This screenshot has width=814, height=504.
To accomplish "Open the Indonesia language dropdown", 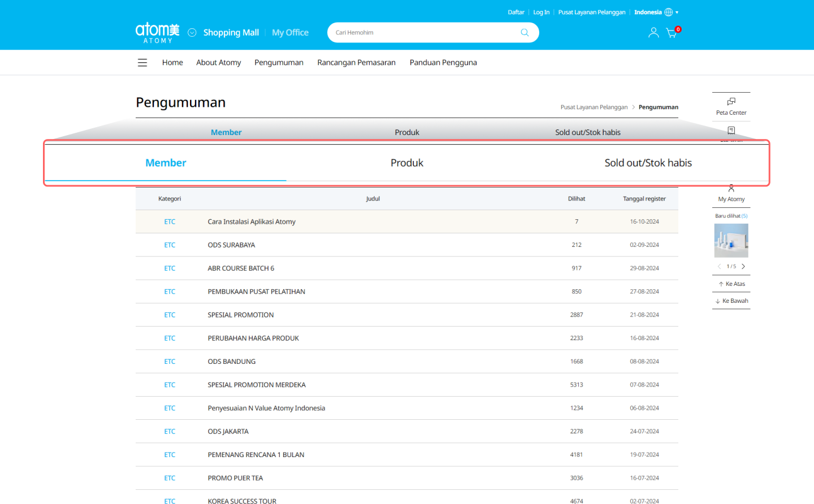I will (x=656, y=12).
